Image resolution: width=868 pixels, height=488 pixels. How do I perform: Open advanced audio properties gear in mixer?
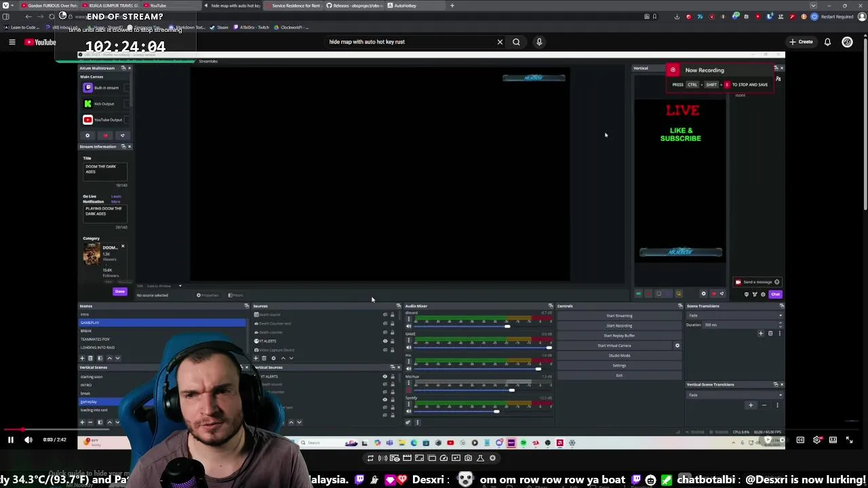408,422
